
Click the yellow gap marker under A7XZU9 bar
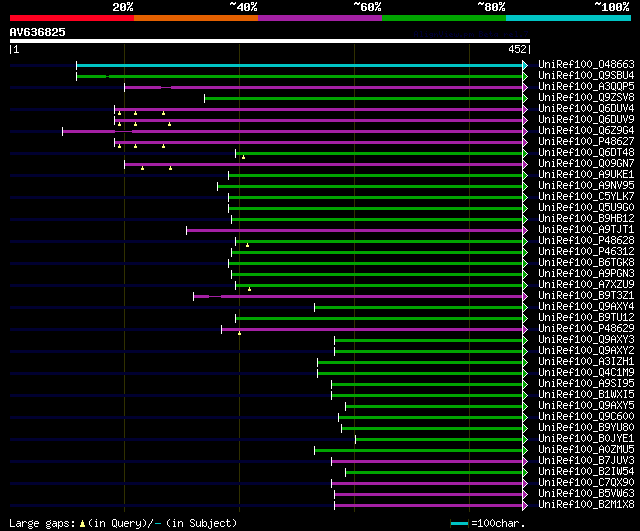tap(249, 289)
